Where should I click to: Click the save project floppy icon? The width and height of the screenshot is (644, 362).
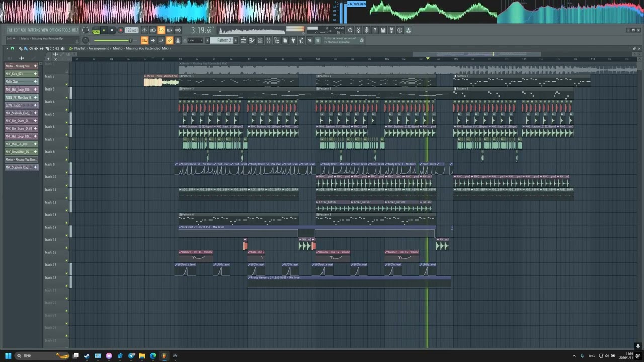pos(383,30)
